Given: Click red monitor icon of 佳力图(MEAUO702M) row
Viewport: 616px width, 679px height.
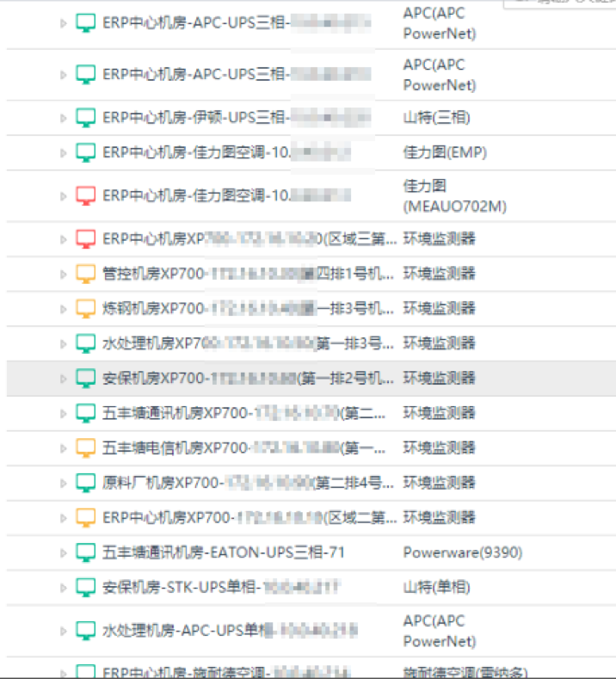Looking at the screenshot, I should pos(86,196).
